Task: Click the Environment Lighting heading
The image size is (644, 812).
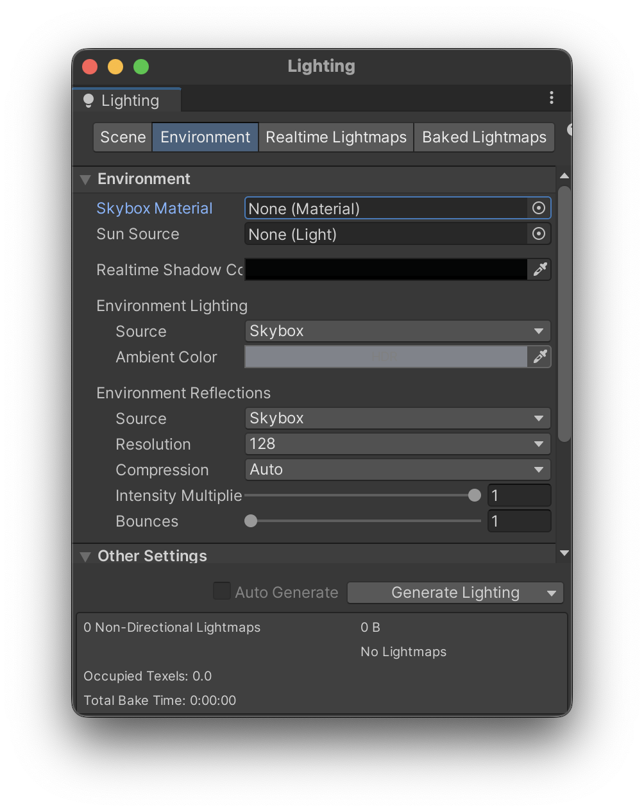Action: [x=172, y=306]
